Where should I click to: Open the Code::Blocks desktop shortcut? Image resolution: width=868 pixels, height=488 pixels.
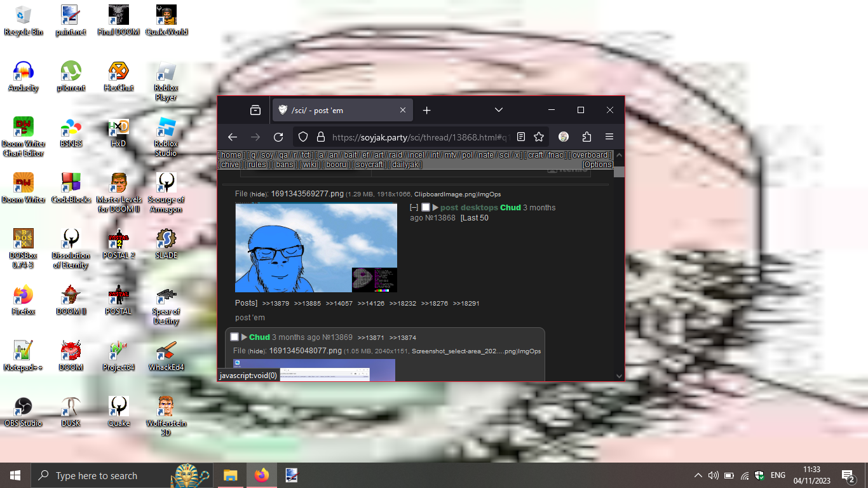[x=71, y=188]
